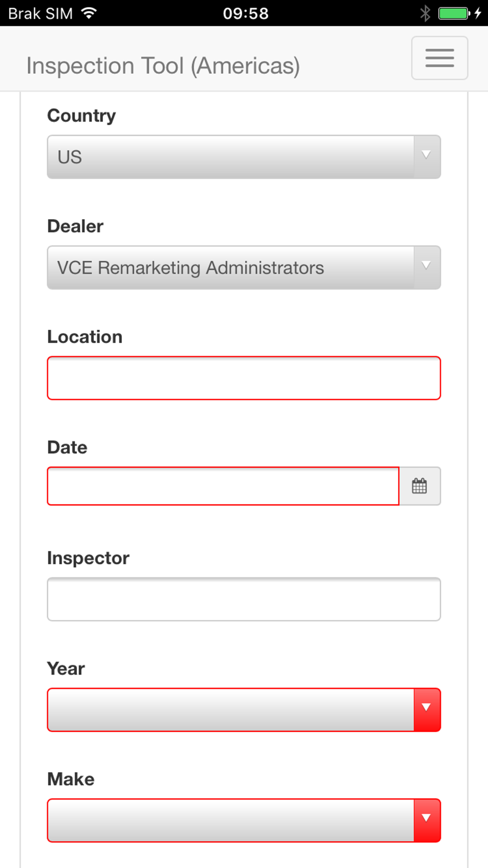The height and width of the screenshot is (868, 488).
Task: Expand the empty Year selection box
Action: click(x=230, y=709)
